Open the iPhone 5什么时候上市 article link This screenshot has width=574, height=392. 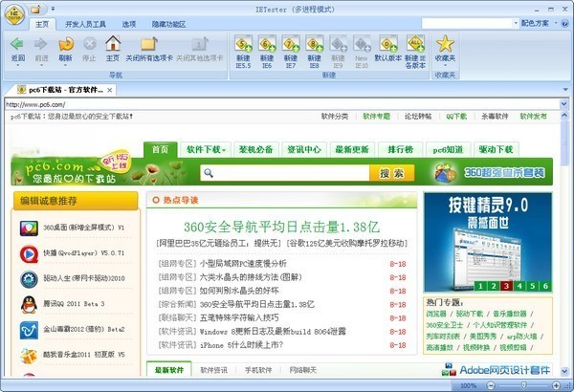pos(242,345)
